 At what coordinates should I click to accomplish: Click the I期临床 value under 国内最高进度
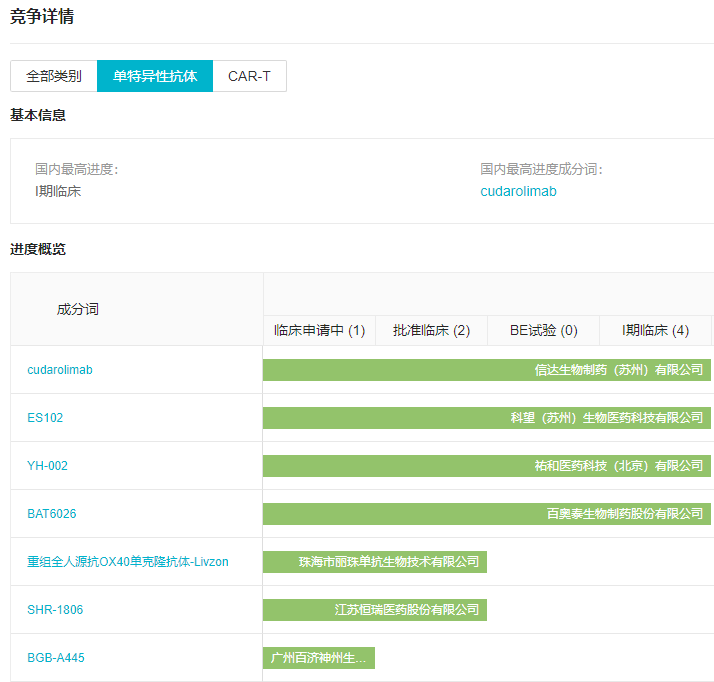point(58,191)
